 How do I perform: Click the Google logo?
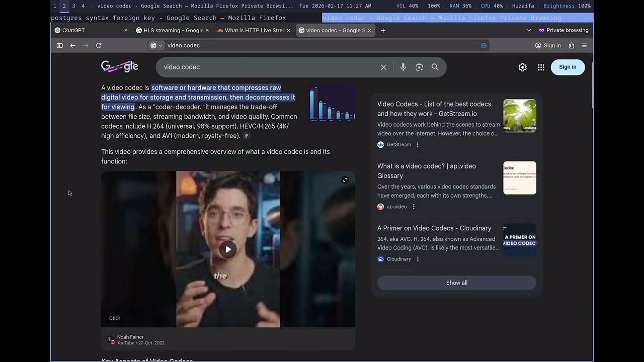point(120,66)
